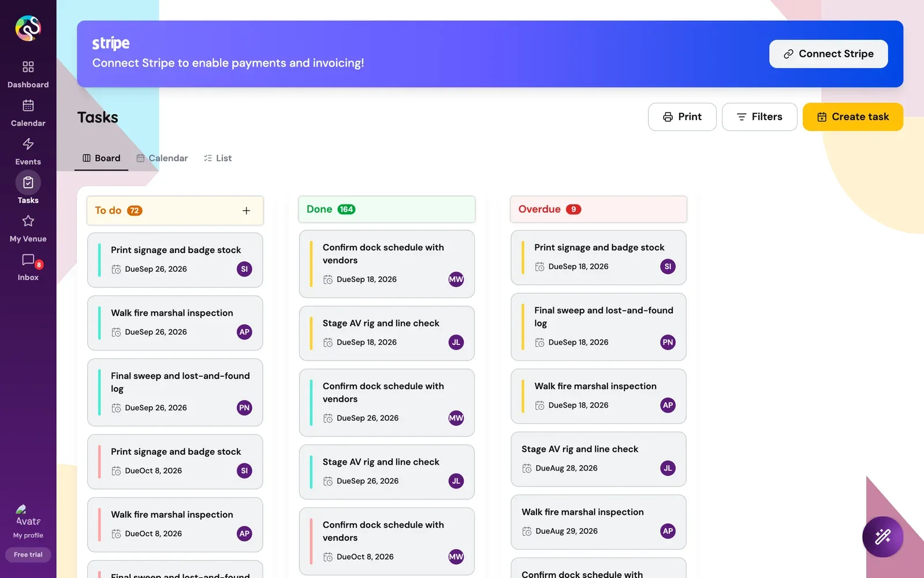Click SI avatar on Sep 26 signage card

click(244, 269)
